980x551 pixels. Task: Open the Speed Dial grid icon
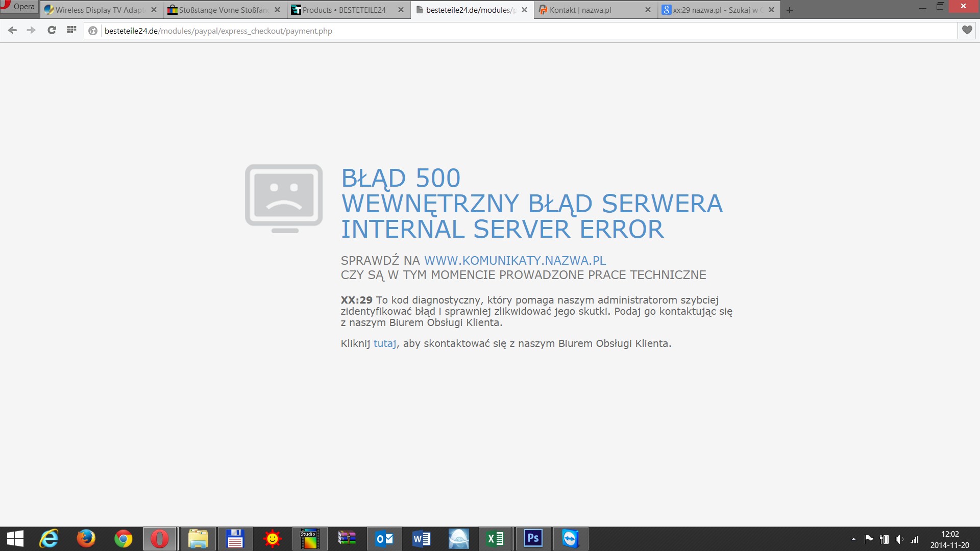pyautogui.click(x=71, y=30)
